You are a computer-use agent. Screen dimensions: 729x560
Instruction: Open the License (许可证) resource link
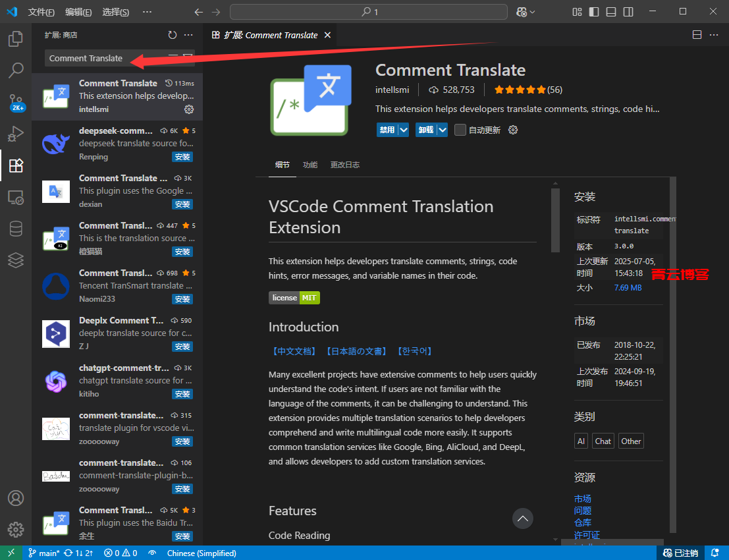pyautogui.click(x=587, y=535)
